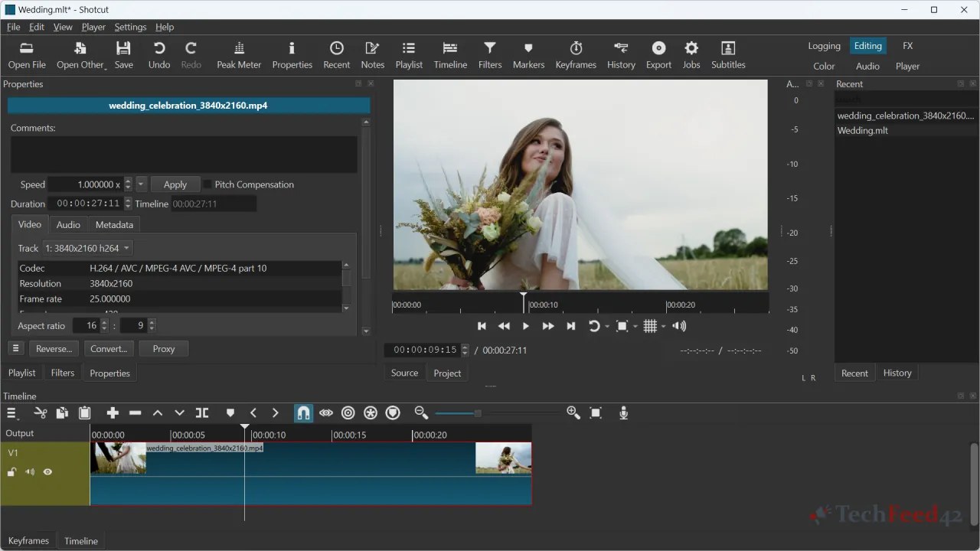Open the Subtitles panel
Screen dimensions: 980x551
(x=728, y=55)
